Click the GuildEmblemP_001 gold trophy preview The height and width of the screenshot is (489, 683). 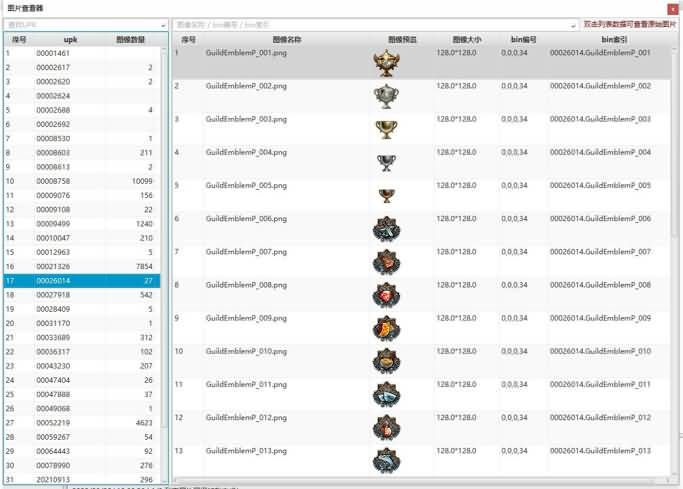tap(386, 64)
